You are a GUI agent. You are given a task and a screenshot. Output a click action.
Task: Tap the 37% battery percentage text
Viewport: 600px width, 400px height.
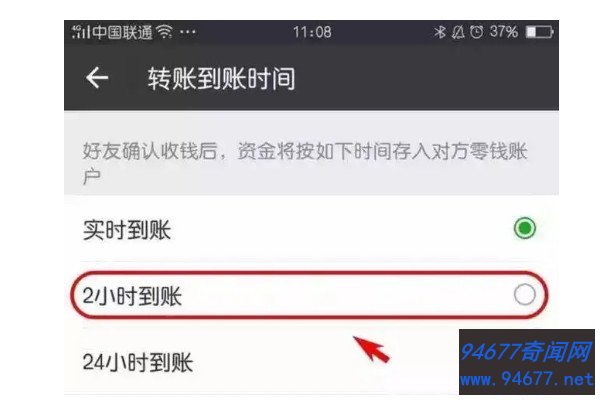coord(504,32)
